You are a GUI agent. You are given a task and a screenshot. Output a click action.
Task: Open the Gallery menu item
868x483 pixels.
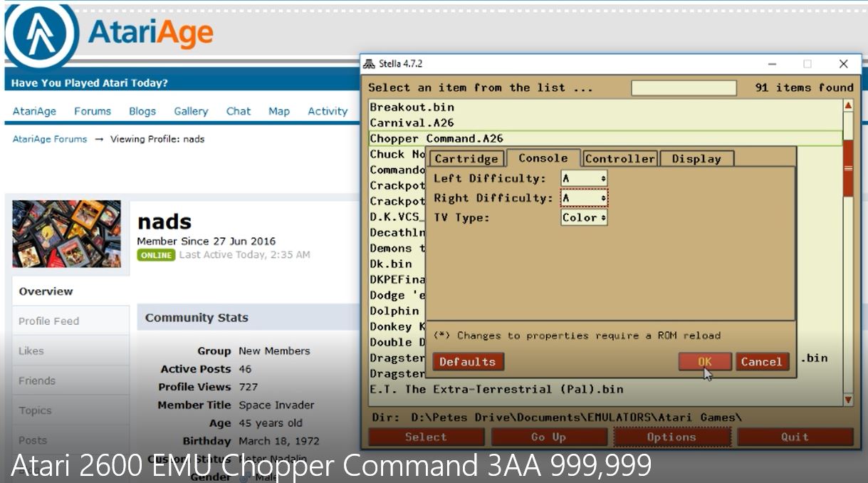(x=191, y=111)
